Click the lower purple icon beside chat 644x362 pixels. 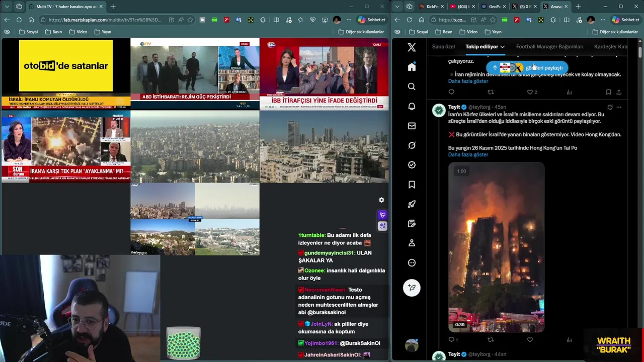point(382,226)
